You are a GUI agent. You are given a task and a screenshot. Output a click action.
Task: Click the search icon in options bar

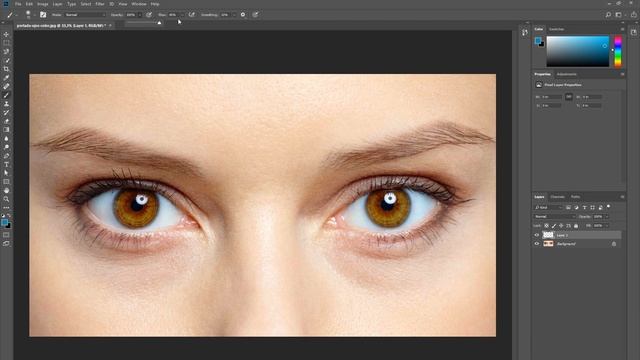click(x=608, y=15)
